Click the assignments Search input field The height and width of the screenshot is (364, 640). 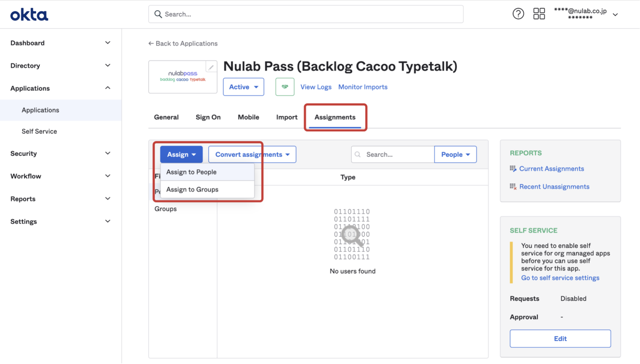pyautogui.click(x=393, y=154)
